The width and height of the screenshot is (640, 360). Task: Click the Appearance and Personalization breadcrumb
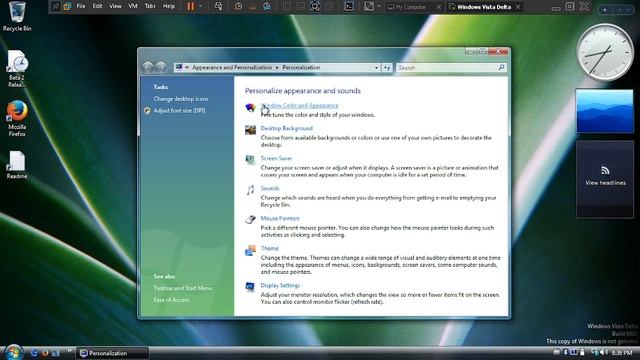[x=232, y=68]
